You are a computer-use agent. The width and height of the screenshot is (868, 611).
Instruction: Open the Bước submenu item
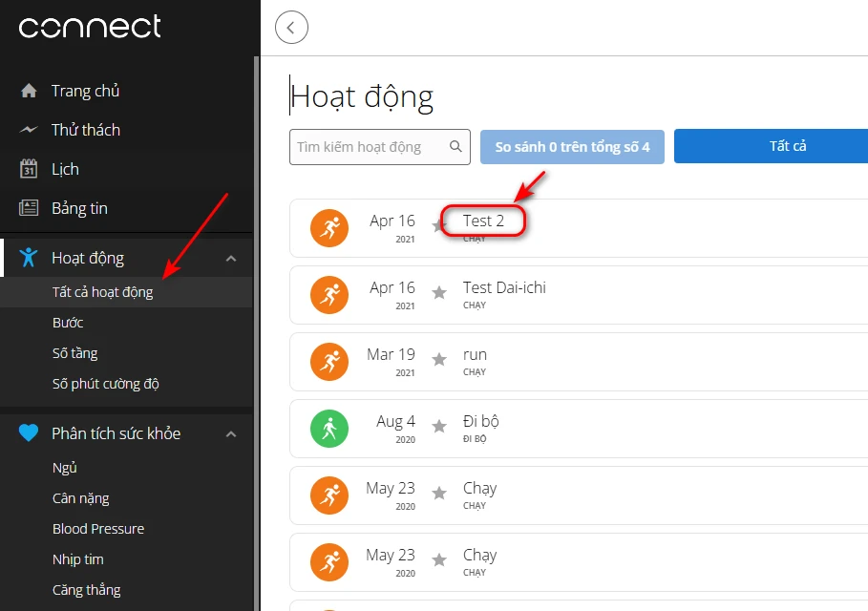point(68,323)
